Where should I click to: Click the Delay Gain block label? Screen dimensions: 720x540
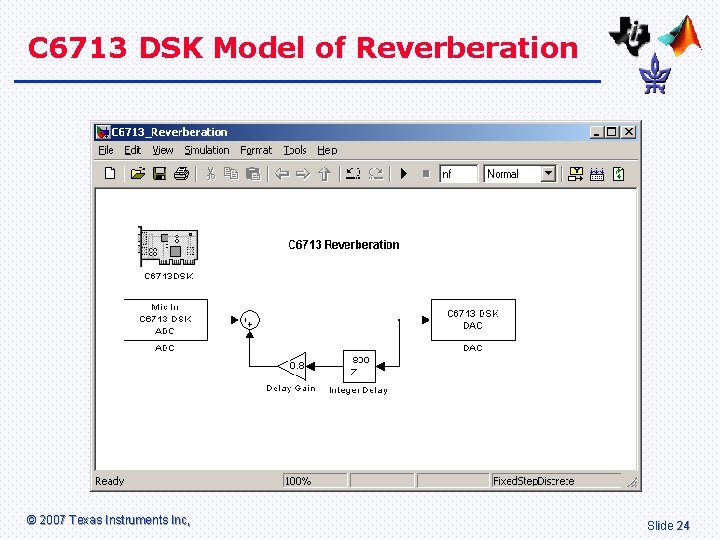click(291, 388)
